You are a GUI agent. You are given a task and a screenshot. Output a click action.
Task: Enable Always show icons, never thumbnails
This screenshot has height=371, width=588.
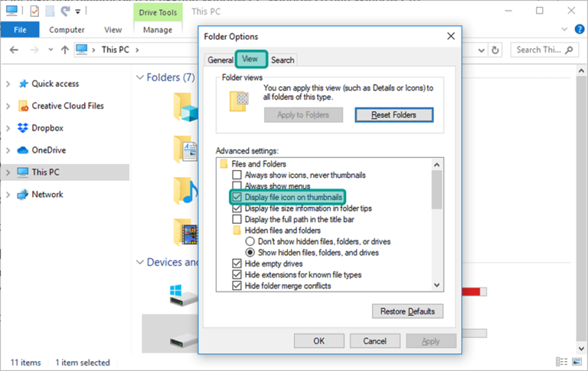coord(237,175)
